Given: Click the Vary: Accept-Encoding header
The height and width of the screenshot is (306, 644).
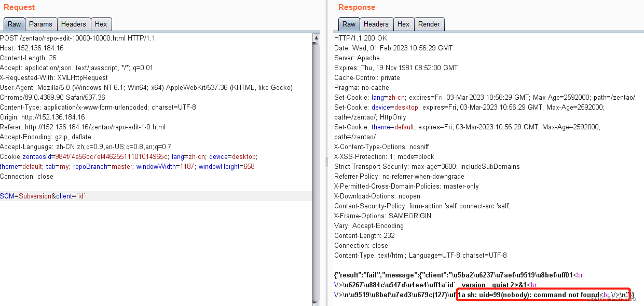Looking at the screenshot, I should (x=369, y=226).
